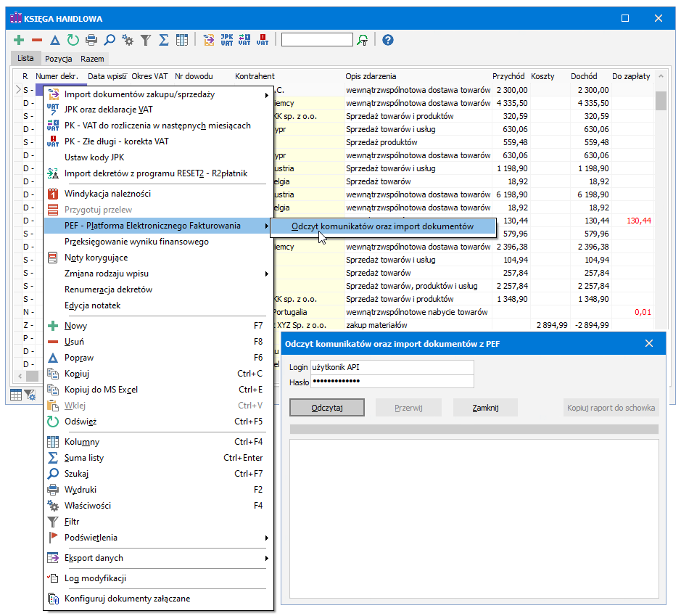This screenshot has width=681, height=616.
Task: Select Suma listy menu item
Action: [x=159, y=458]
